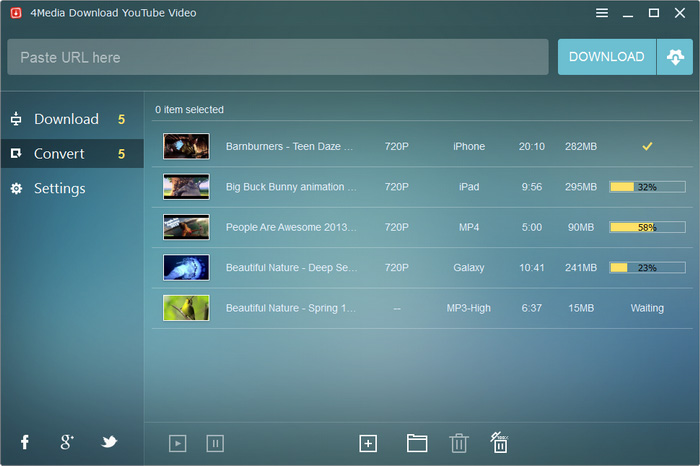Viewport: 700px width, 466px height.
Task: Open the hamburger menu in title bar
Action: tap(601, 13)
